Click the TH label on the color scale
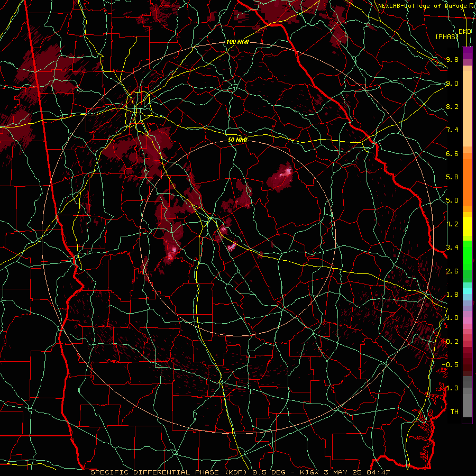476x476 pixels. pyautogui.click(x=454, y=412)
